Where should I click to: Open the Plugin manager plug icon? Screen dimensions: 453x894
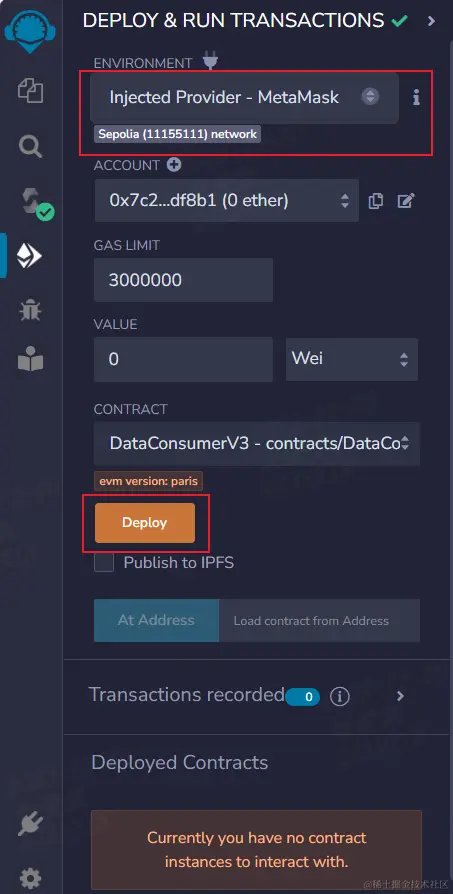tap(30, 824)
